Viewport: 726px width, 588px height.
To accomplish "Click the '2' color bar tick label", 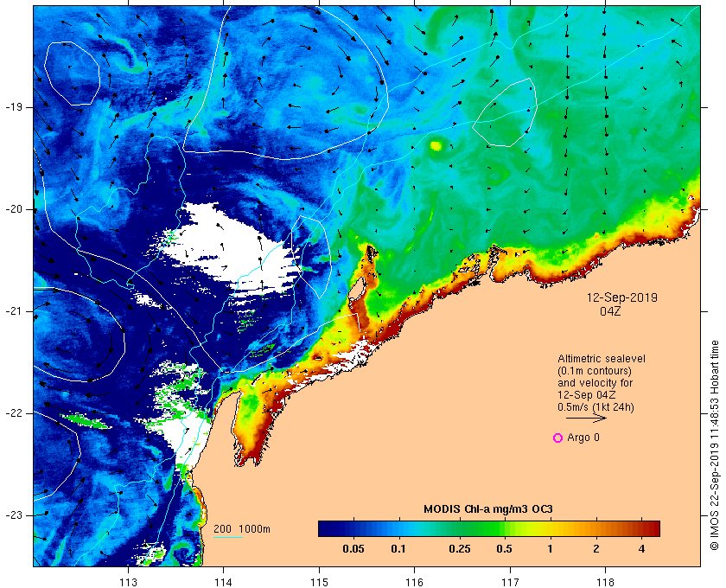I will tap(595, 549).
